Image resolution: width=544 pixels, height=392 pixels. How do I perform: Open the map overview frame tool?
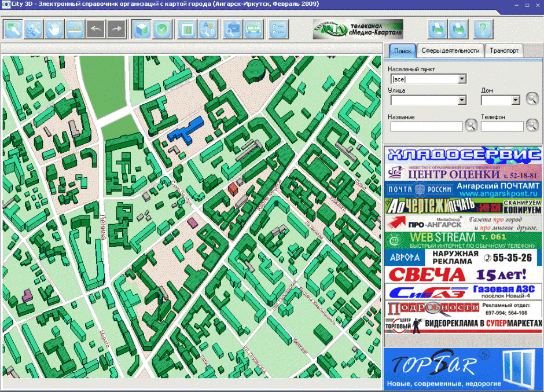pyautogui.click(x=187, y=29)
